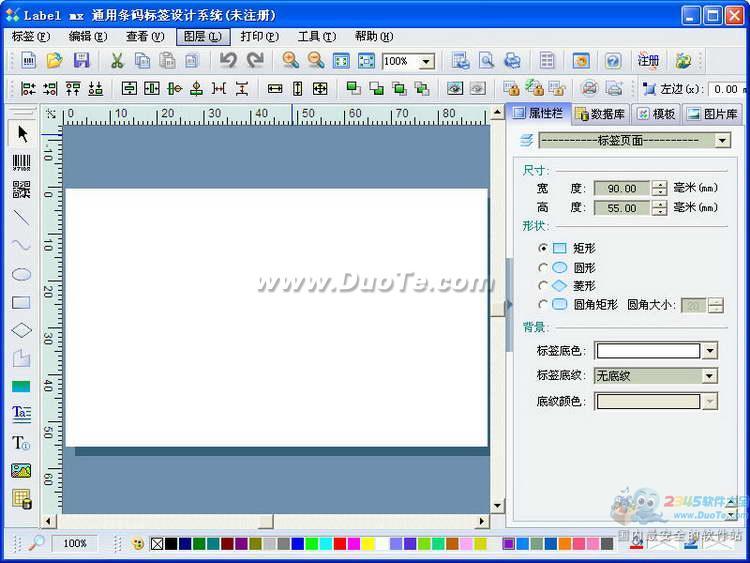
Task: Click the same width sizing icon
Action: 275,88
